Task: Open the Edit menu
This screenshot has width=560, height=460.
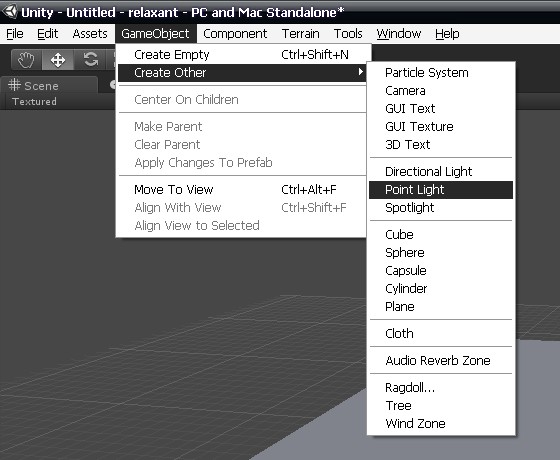Action: tap(48, 34)
